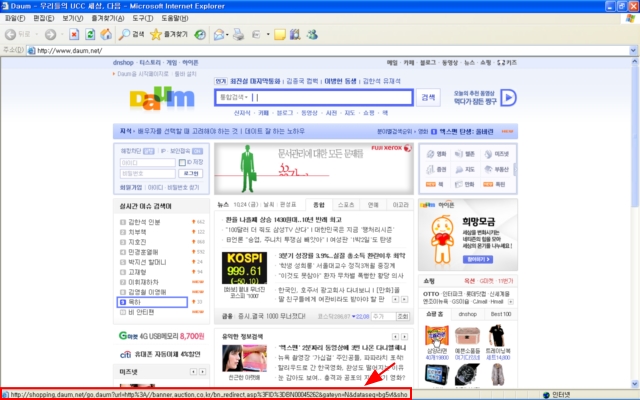This screenshot has height=400, width=640.
Task: Open the 보기(V) menu
Action: click(73, 18)
